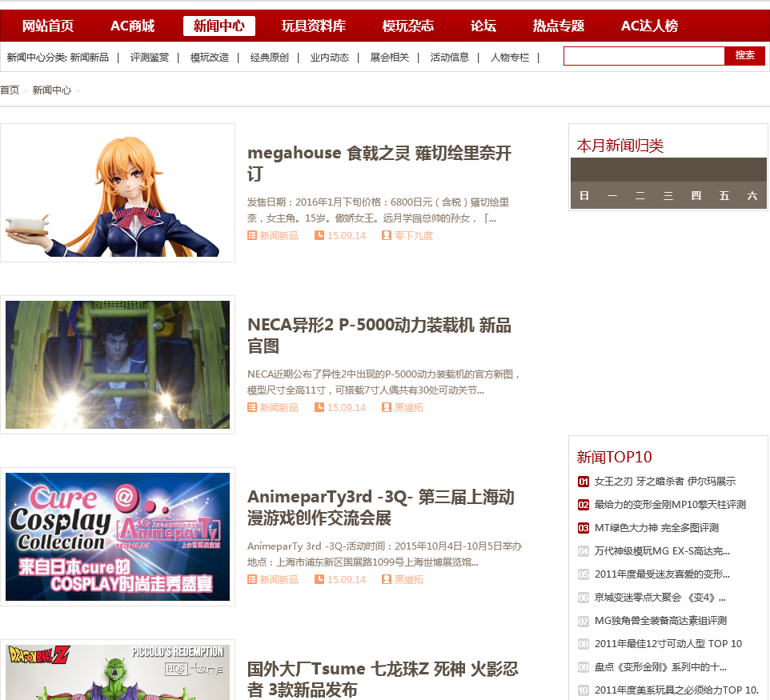
Task: Open TOP10 item 2011年度最受迷友喜爱的变形
Action: [662, 574]
